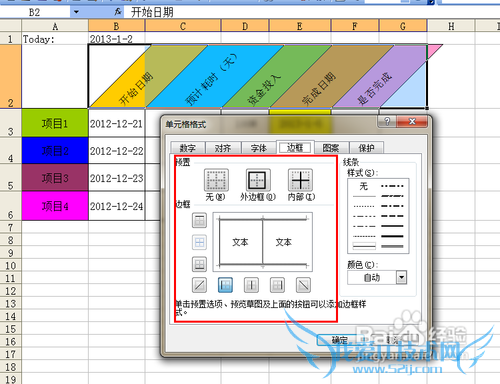500x384 pixels.
Task: Click the formula bar showing 开始日期
Action: coord(312,12)
